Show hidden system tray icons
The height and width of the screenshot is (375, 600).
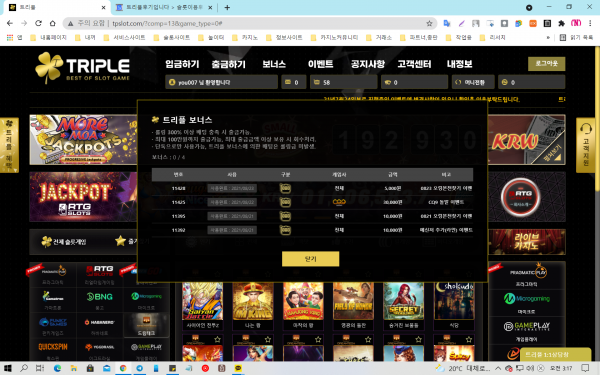[x=498, y=368]
